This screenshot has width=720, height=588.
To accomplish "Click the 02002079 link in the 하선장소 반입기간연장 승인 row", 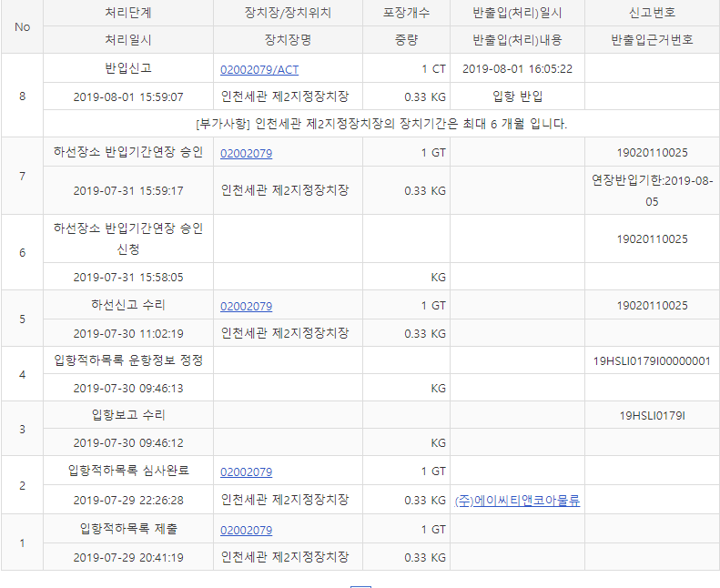I will pos(246,153).
